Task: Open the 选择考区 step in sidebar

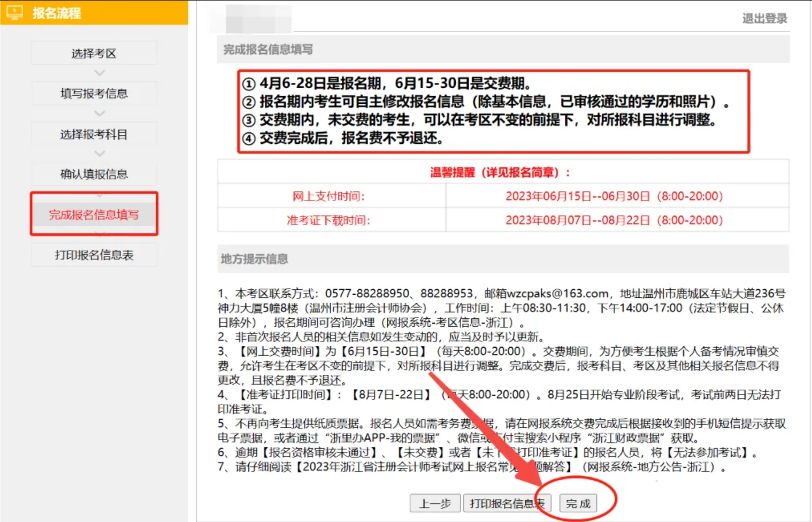Action: 94,53
